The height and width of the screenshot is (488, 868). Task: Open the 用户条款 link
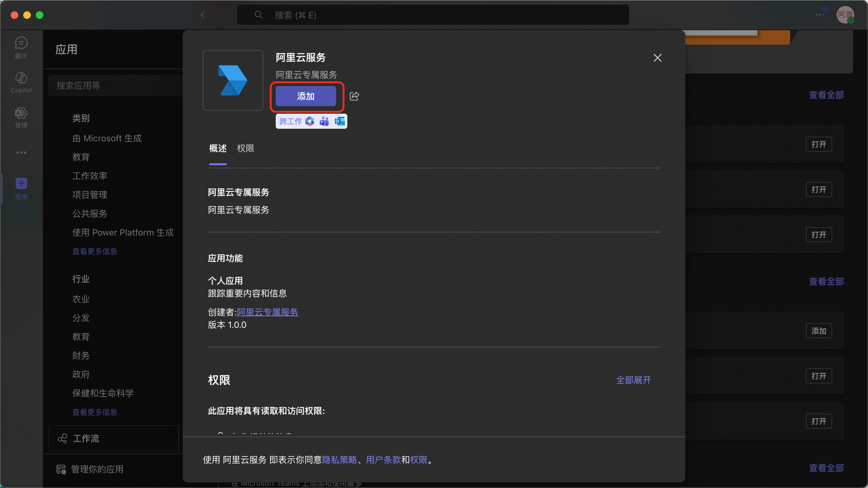coord(383,460)
